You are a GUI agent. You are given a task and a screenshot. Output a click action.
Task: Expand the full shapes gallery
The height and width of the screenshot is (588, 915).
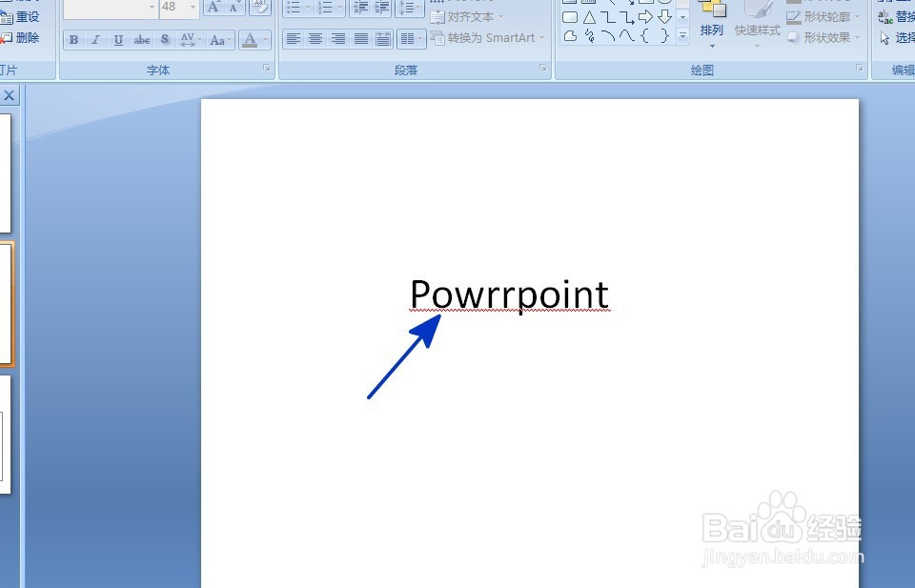tap(682, 37)
